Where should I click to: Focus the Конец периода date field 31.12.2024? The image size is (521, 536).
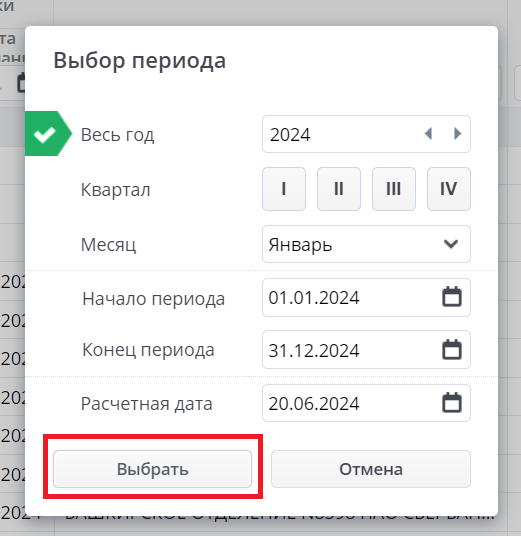pyautogui.click(x=366, y=350)
